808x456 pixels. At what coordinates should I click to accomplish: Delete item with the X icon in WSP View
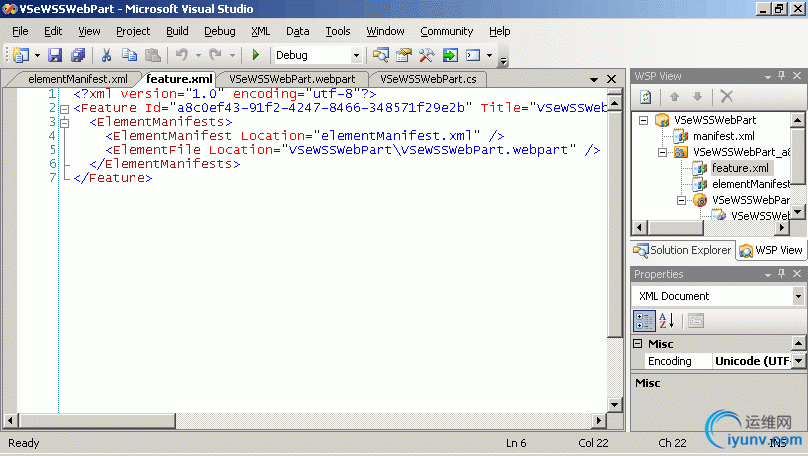727,96
